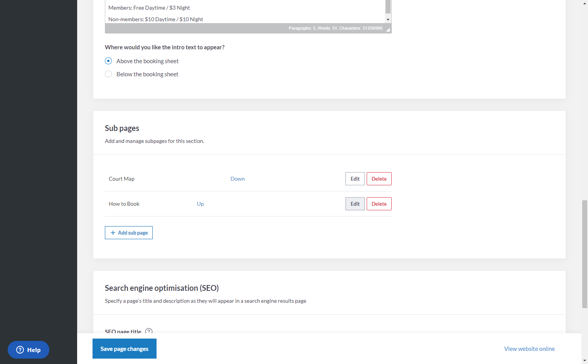Click the 'Court Map' sub page name
Viewport: 588px width, 364px height.
point(121,179)
